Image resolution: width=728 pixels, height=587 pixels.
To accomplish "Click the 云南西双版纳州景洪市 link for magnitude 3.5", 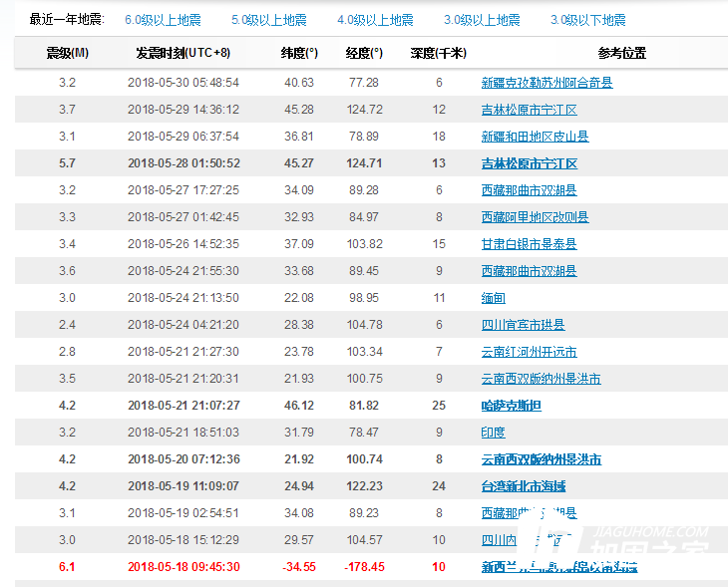I will [x=541, y=379].
